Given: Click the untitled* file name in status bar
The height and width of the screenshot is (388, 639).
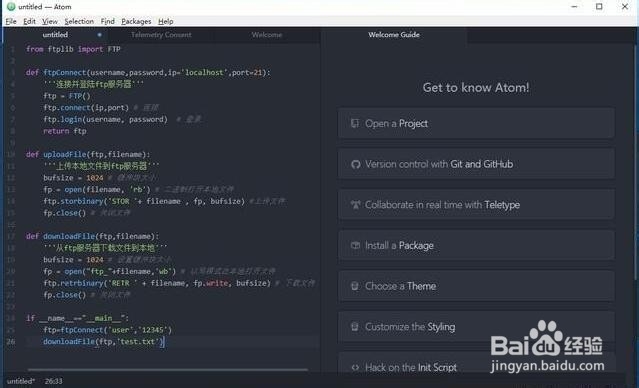Looking at the screenshot, I should 21,381.
